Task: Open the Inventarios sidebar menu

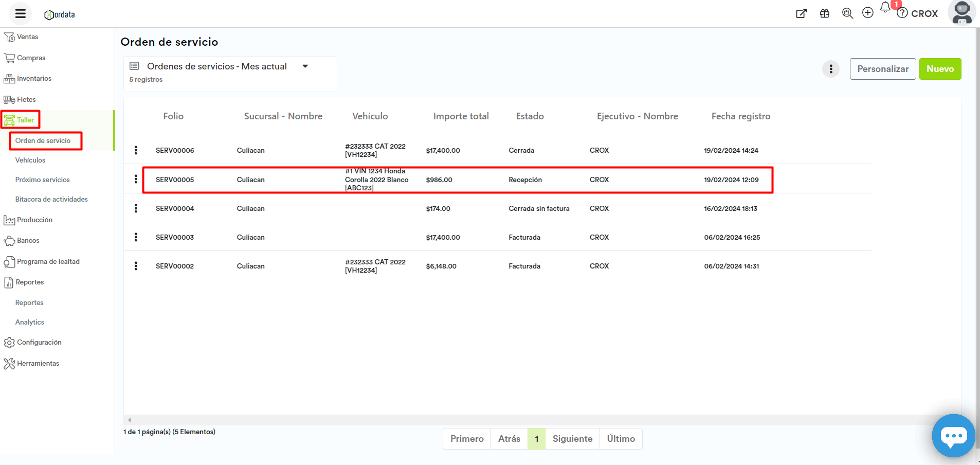Action: point(34,79)
